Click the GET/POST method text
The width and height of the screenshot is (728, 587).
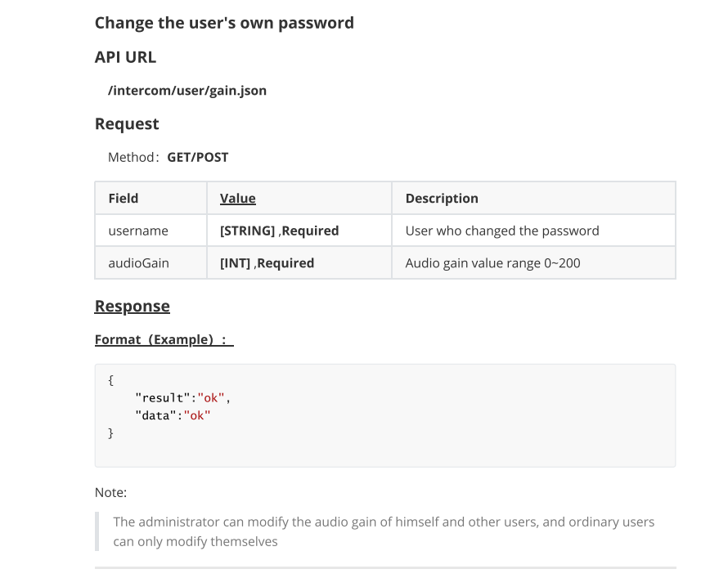(x=198, y=157)
